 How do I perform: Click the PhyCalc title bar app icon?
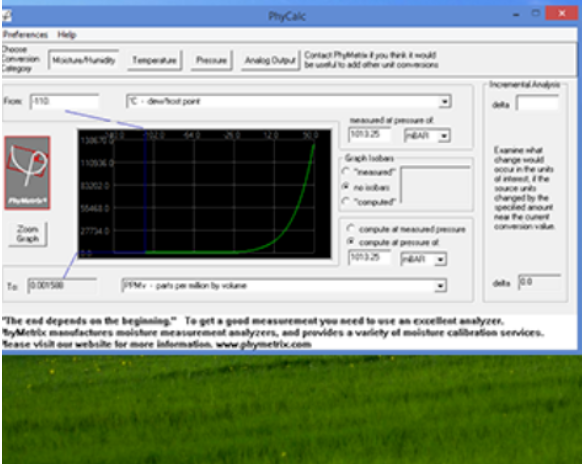6,16
